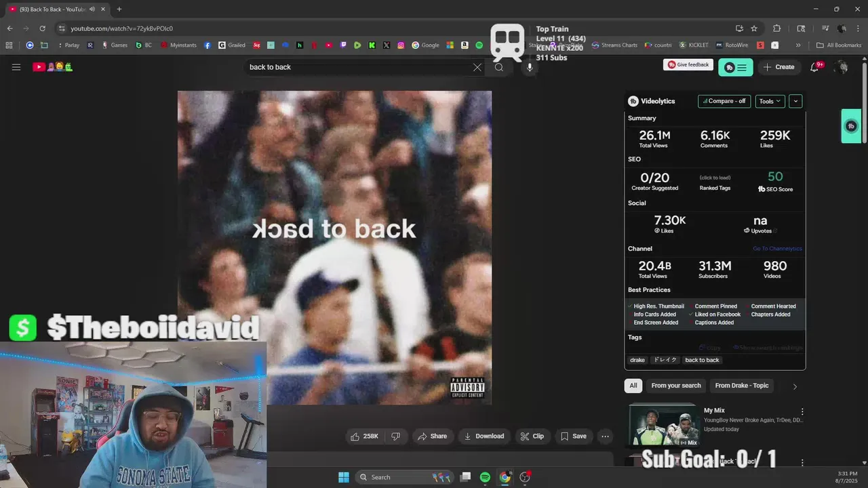The image size is (868, 488).
Task: Click the Videolytics logo icon
Action: (633, 101)
